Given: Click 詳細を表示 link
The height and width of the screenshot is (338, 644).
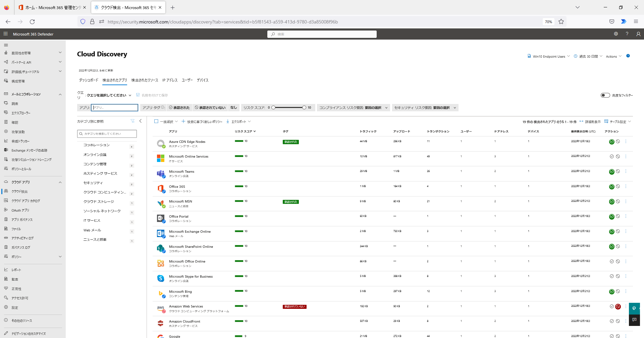Looking at the screenshot, I should 590,122.
